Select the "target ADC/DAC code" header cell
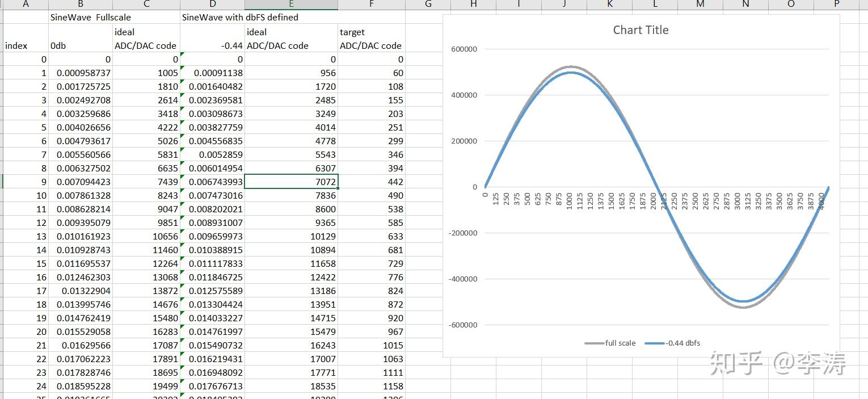The width and height of the screenshot is (868, 399). pyautogui.click(x=371, y=39)
